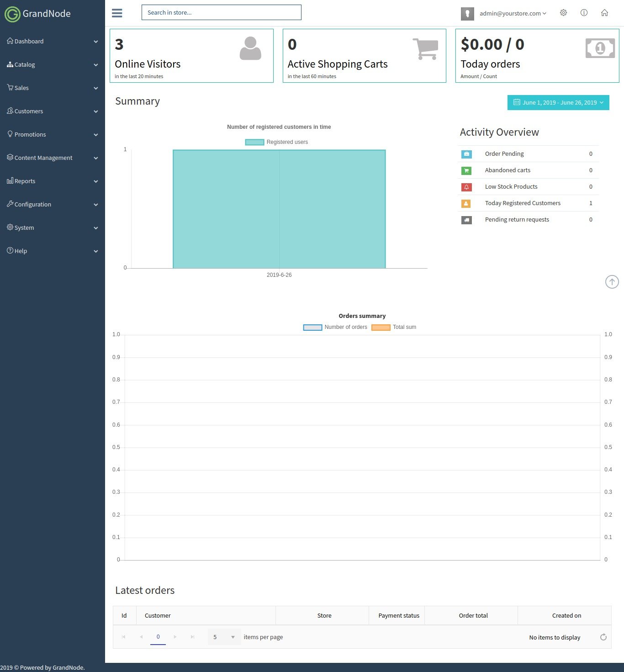624x672 pixels.
Task: Open the settings gear icon in header
Action: 563,13
